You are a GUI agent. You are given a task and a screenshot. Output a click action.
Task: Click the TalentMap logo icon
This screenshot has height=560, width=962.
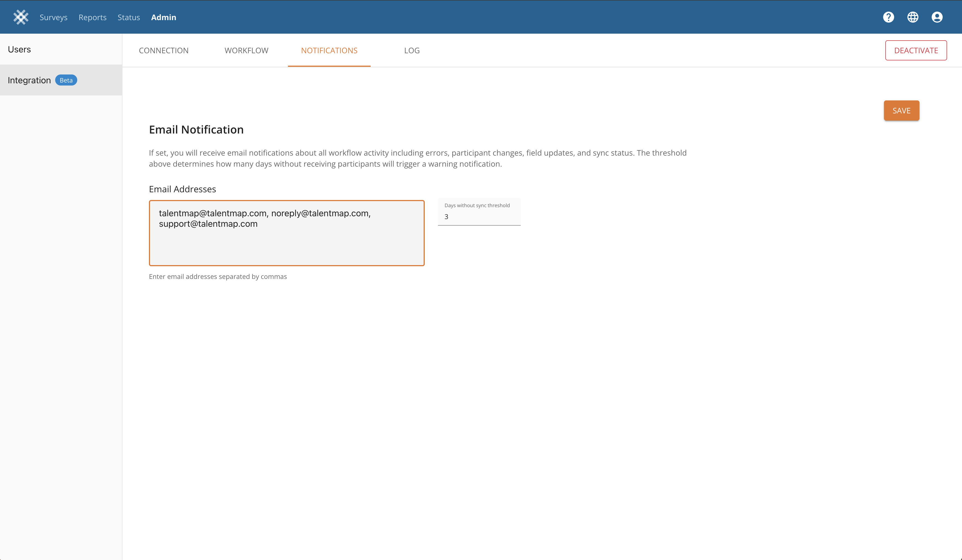click(x=21, y=17)
